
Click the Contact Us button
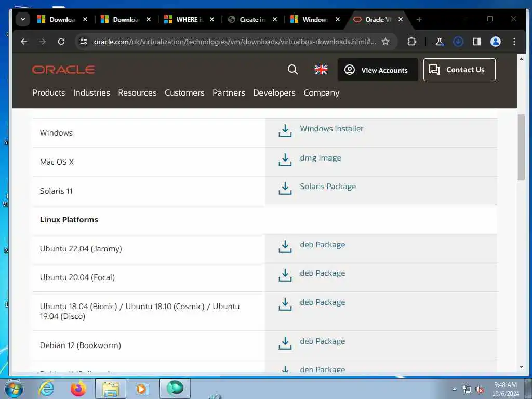tap(459, 70)
